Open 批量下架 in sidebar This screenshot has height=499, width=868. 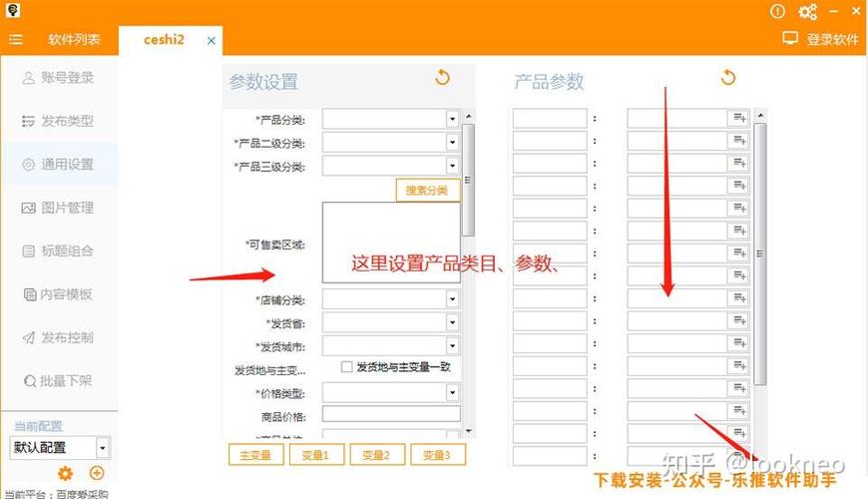(58, 381)
